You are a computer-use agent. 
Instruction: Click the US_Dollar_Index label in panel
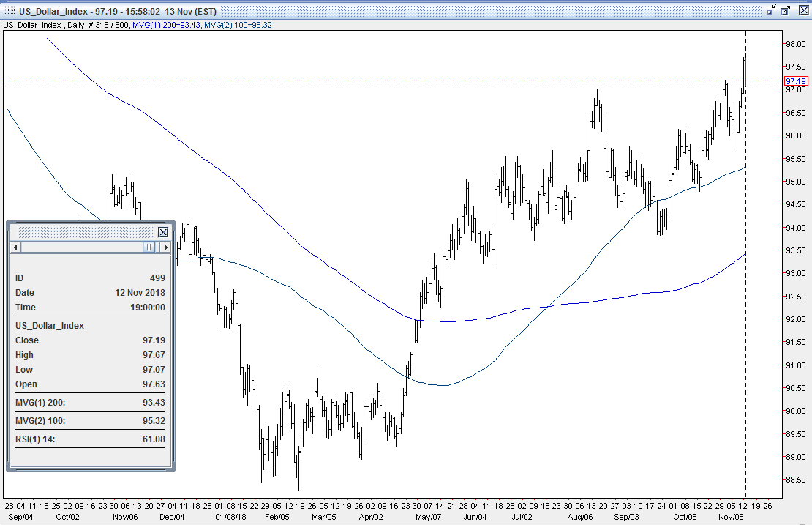[50, 326]
